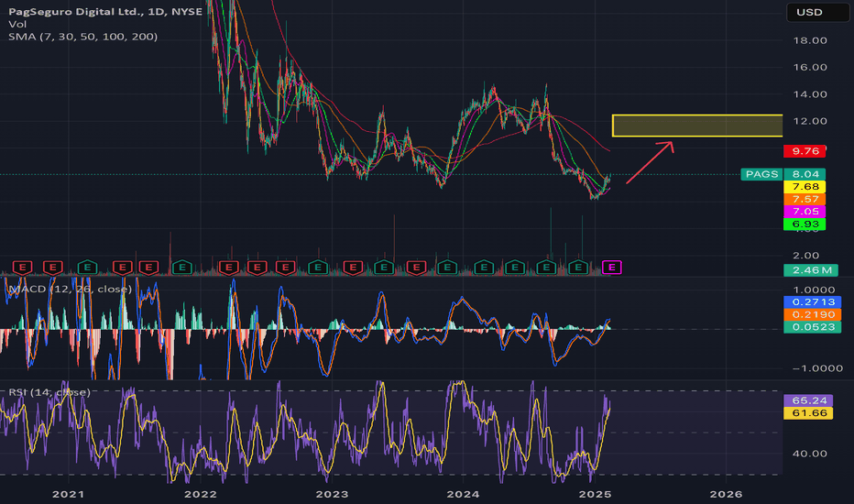The width and height of the screenshot is (854, 504).
Task: Click the 8.04 last price label
Action: click(x=805, y=174)
